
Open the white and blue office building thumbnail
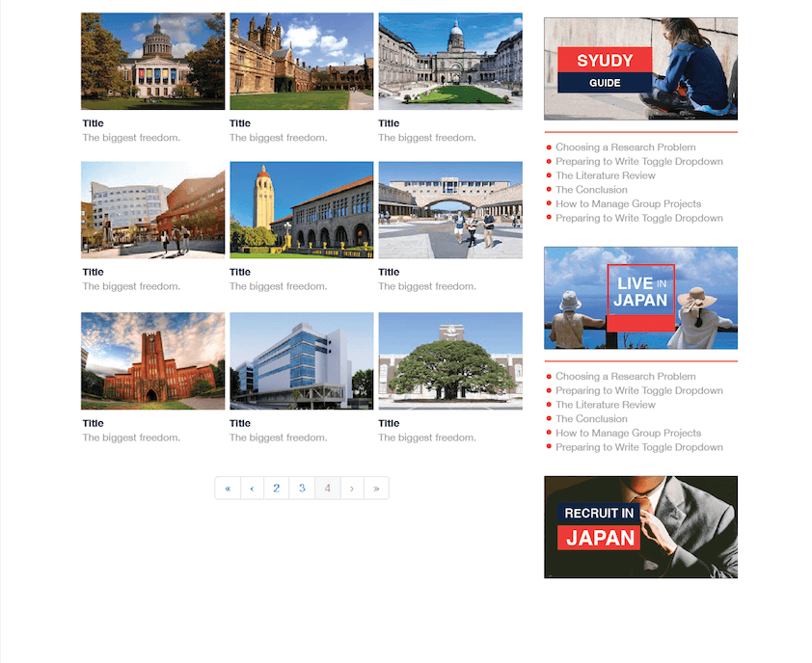[302, 360]
